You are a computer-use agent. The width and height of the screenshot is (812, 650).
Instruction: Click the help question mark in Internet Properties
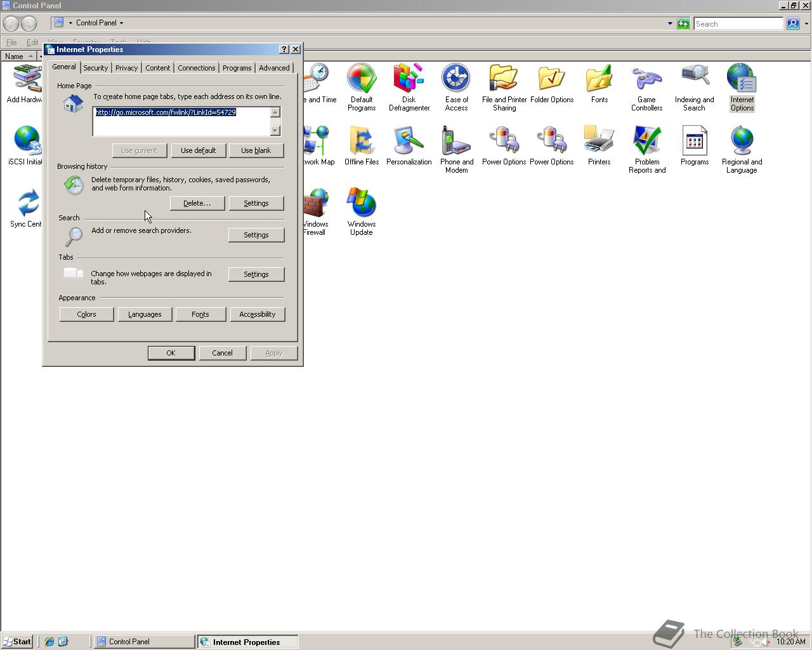(x=284, y=50)
